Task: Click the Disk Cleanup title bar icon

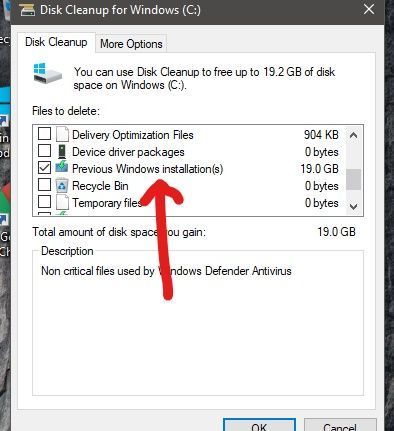Action: [x=27, y=10]
